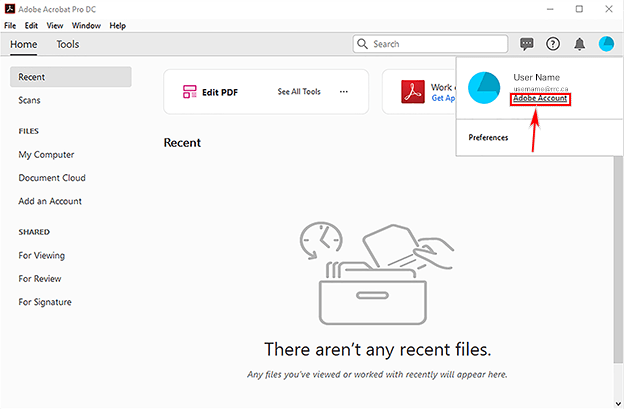624x409 pixels.
Task: Click the Adobe Account link
Action: coord(540,99)
